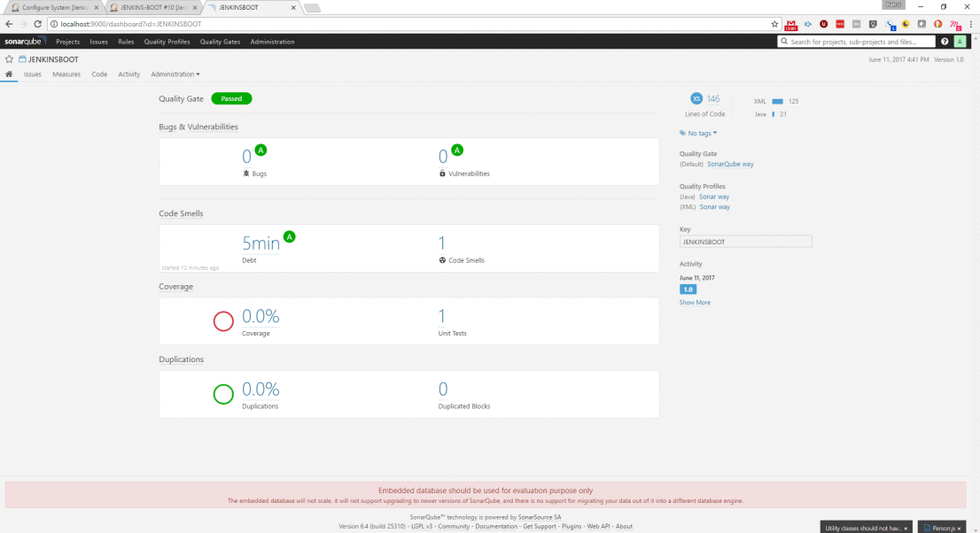The height and width of the screenshot is (533, 980).
Task: Click the duplications green circle indicator
Action: point(223,394)
